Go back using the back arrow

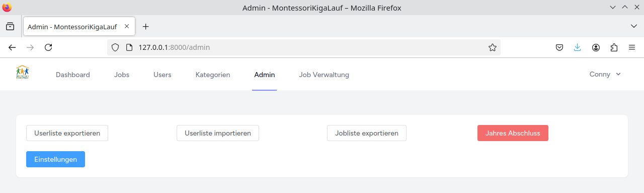coord(12,47)
